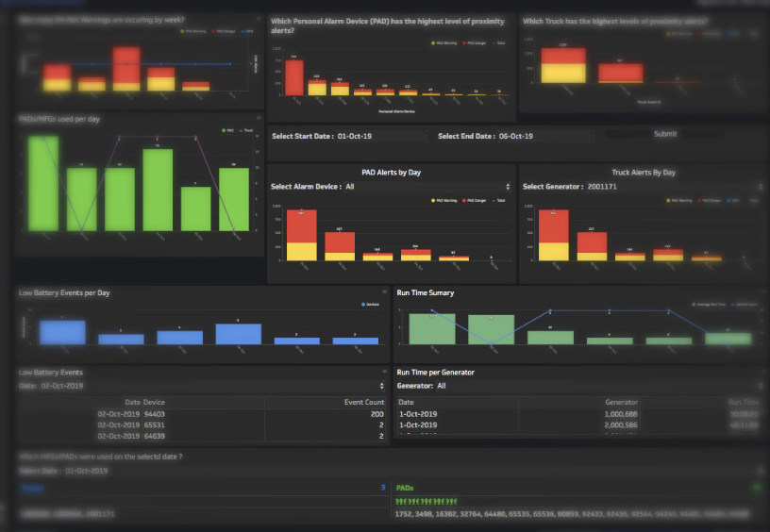Click the Submit button
Viewport: 770px width, 532px height.
click(x=664, y=134)
